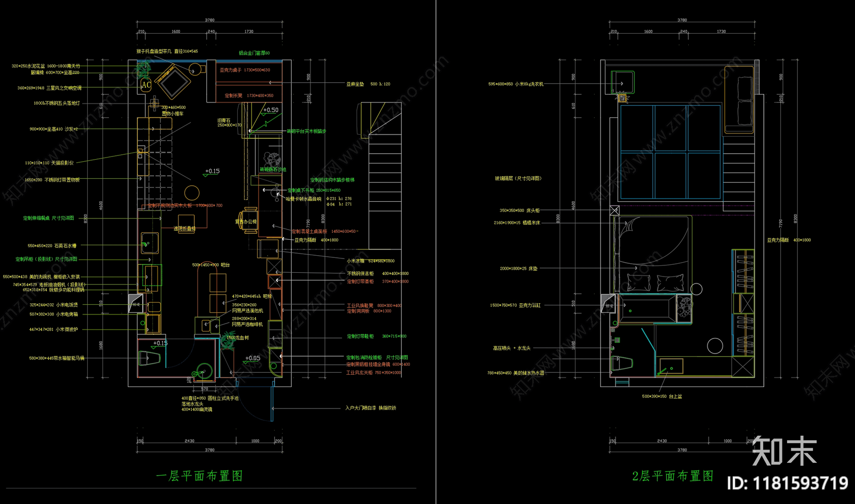
Task: Click the 不锈钢灯带置物板 annotation
Action: click(x=52, y=180)
